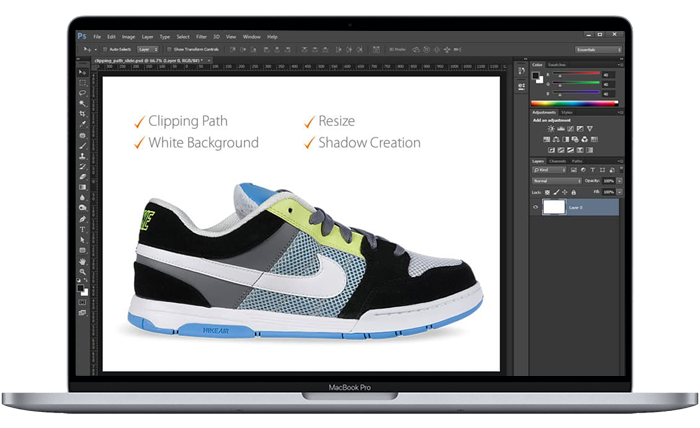Enable Show Transform Controls checkbox
This screenshot has width=700, height=428.
point(169,50)
